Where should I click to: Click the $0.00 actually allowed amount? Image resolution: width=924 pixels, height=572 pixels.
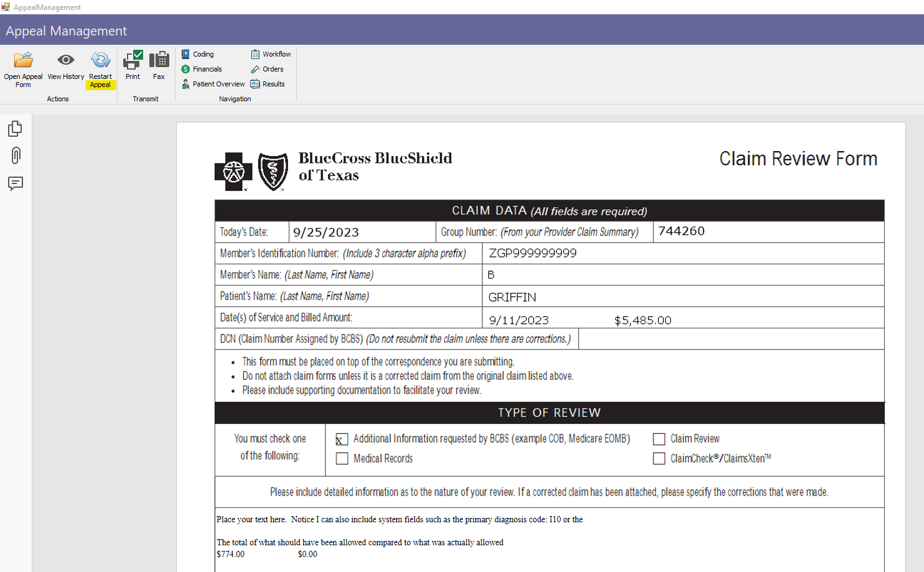coord(307,554)
